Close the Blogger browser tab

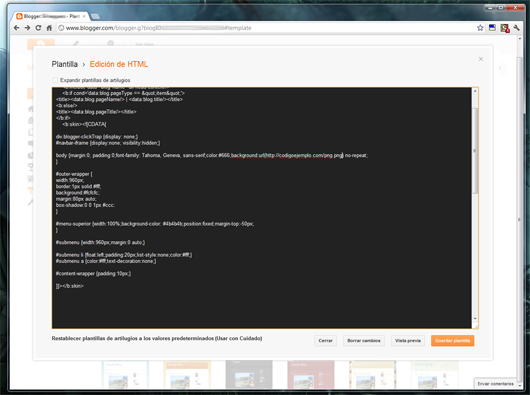click(84, 16)
